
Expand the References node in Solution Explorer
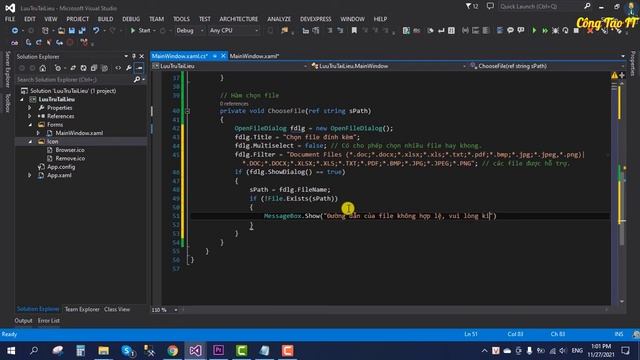point(30,116)
